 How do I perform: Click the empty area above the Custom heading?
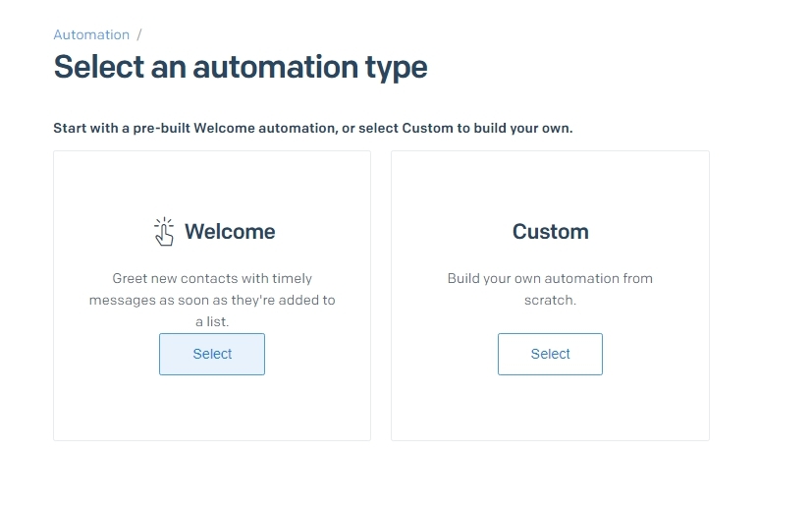[550, 186]
